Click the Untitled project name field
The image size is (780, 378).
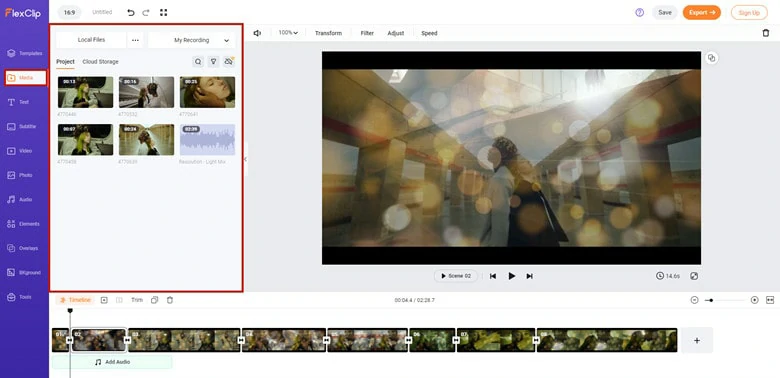point(102,12)
